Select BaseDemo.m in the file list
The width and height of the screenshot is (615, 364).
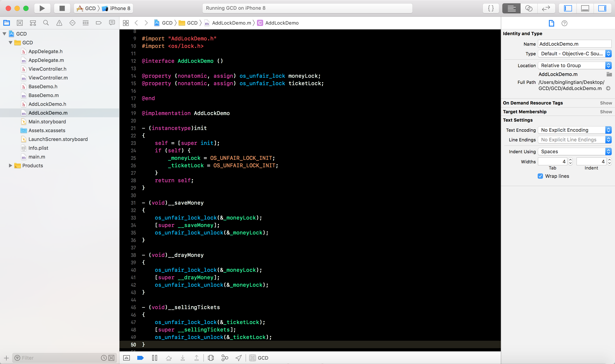coord(43,96)
